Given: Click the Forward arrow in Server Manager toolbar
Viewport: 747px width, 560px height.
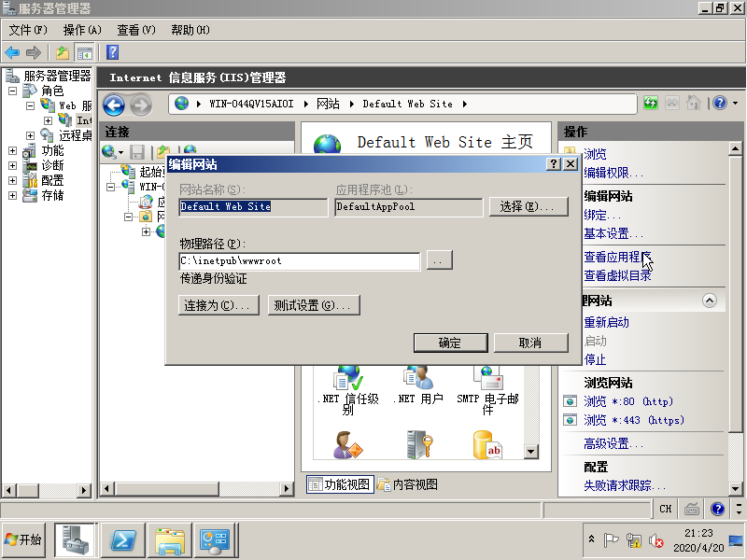Looking at the screenshot, I should [x=33, y=52].
